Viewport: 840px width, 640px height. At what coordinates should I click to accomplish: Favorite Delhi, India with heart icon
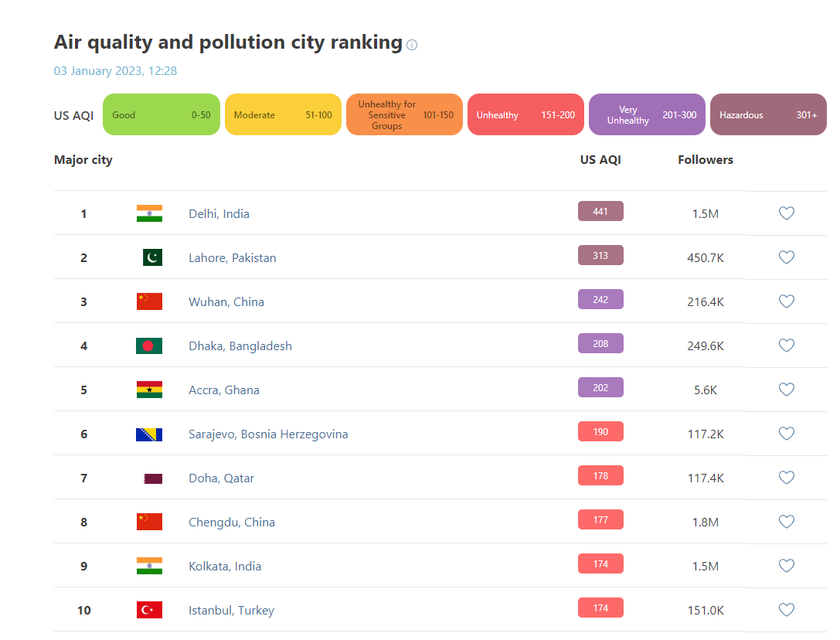(786, 213)
